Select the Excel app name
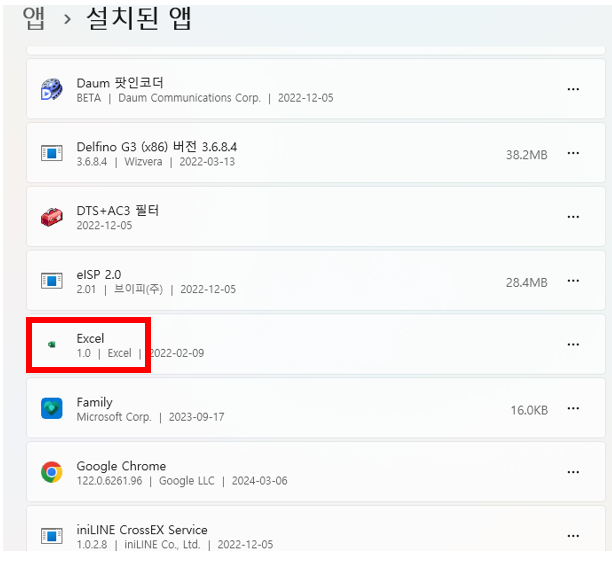Image resolution: width=612 pixels, height=563 pixels. coord(90,338)
